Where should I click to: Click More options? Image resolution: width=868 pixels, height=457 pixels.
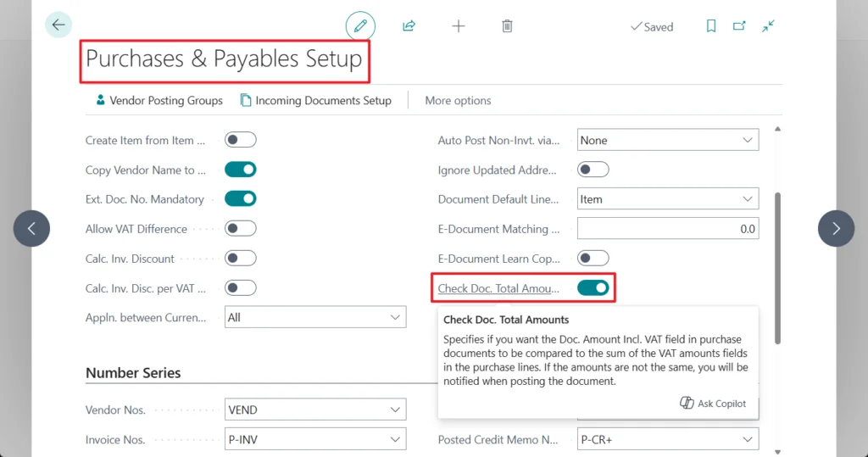pos(458,100)
